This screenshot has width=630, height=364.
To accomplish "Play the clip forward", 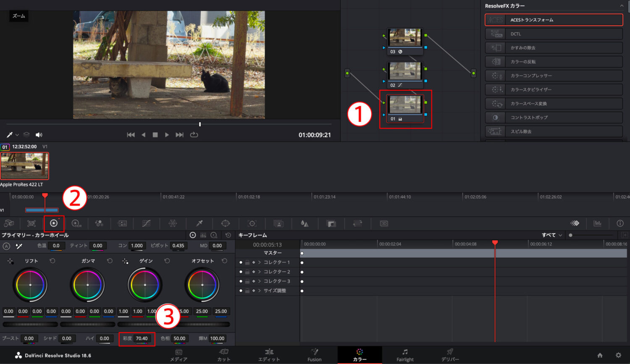I will click(x=167, y=135).
